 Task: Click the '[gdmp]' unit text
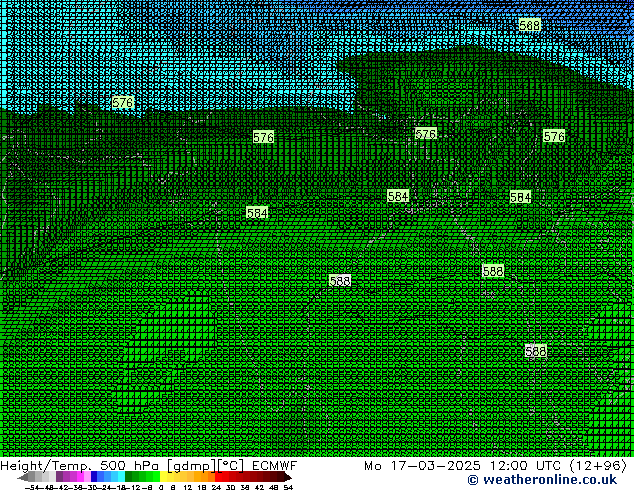[x=192, y=466]
